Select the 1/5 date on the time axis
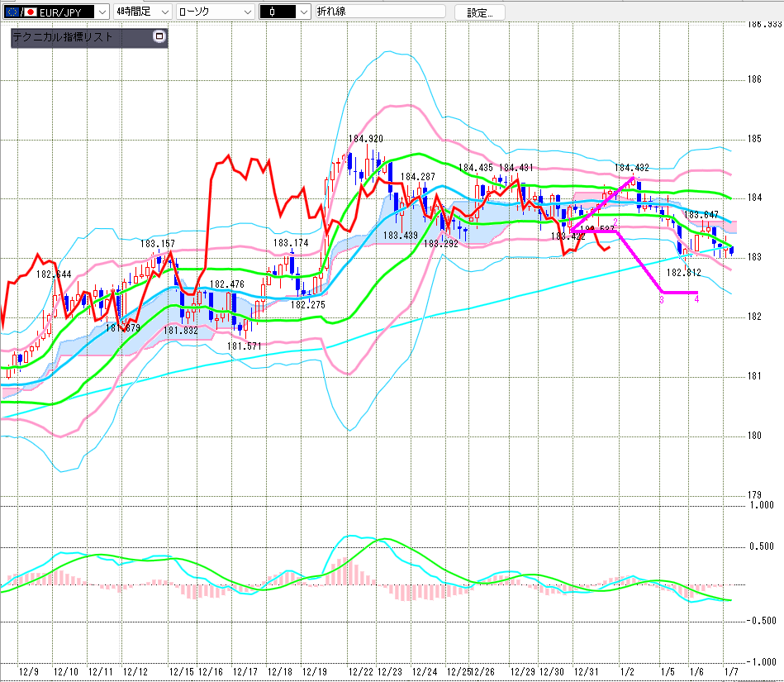The image size is (784, 682). 667,672
